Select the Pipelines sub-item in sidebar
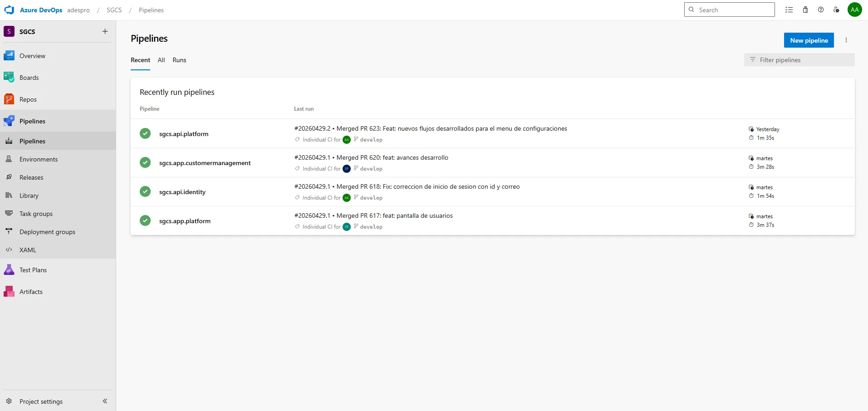 click(58, 141)
